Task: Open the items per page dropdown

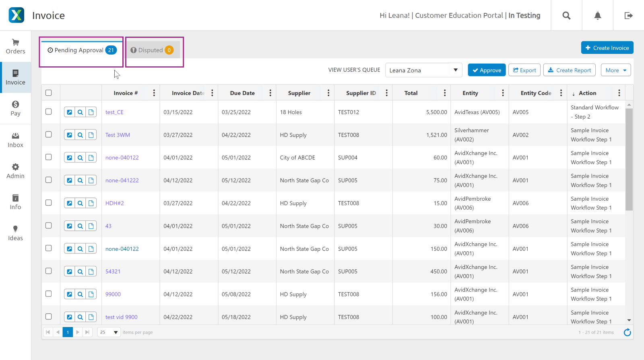Action: 109,332
